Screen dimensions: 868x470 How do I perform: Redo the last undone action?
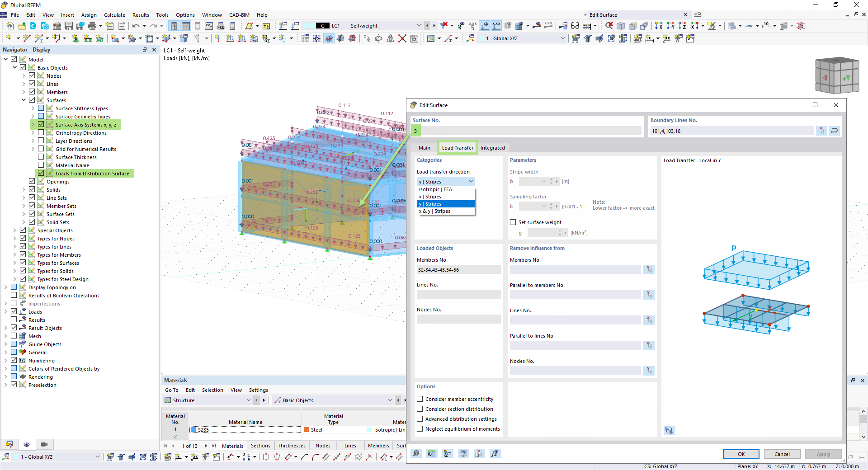pyautogui.click(x=153, y=26)
